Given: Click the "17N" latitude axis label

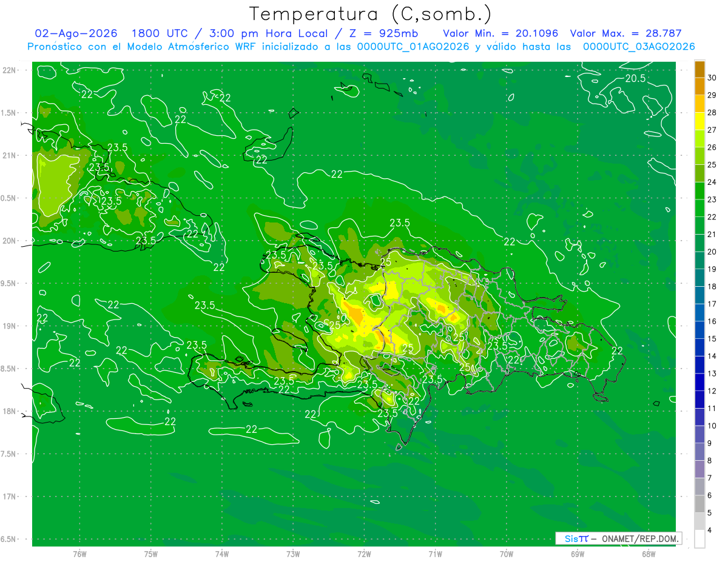Looking at the screenshot, I should point(10,497).
